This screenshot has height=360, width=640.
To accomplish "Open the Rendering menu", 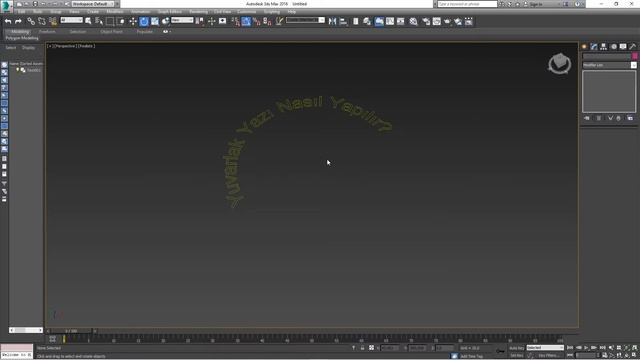I will pyautogui.click(x=198, y=12).
